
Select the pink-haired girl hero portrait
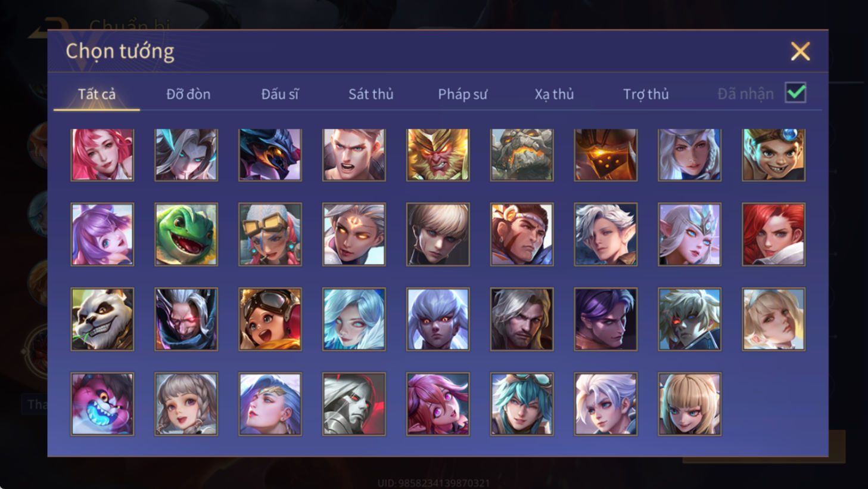tap(102, 154)
